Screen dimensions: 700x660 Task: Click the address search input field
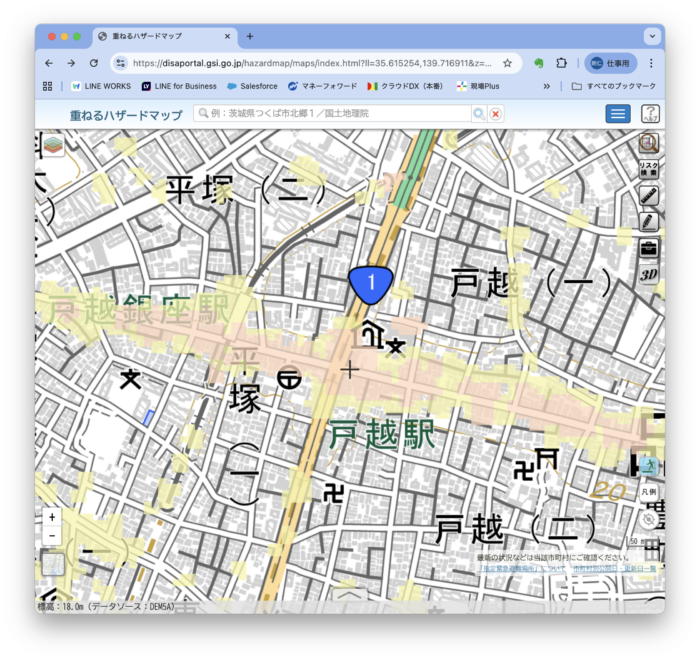click(x=335, y=114)
